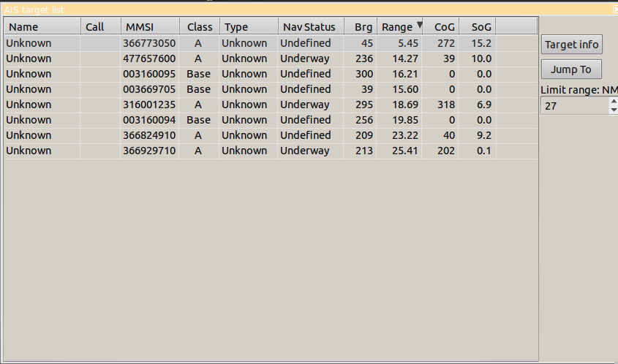The image size is (618, 364).
Task: Click the Brg column header
Action: (362, 27)
